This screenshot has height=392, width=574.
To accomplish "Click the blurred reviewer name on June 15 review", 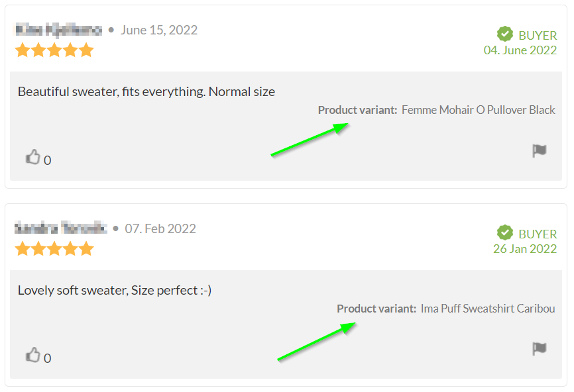I will tap(58, 30).
